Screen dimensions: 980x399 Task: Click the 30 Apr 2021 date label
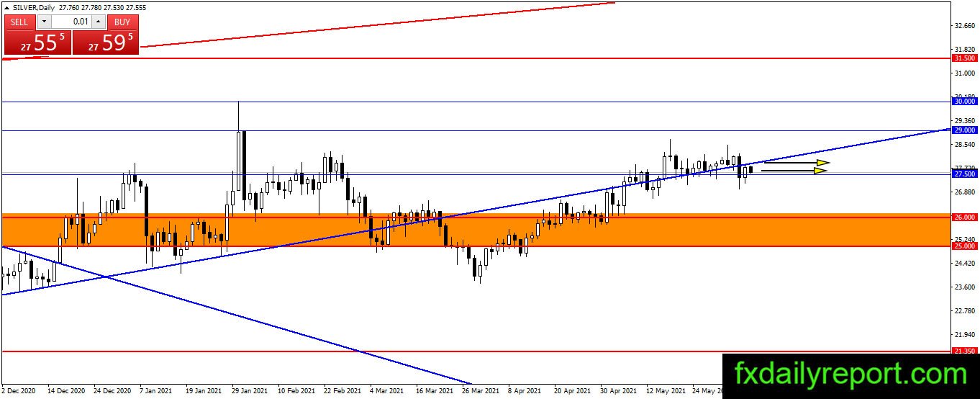[618, 391]
